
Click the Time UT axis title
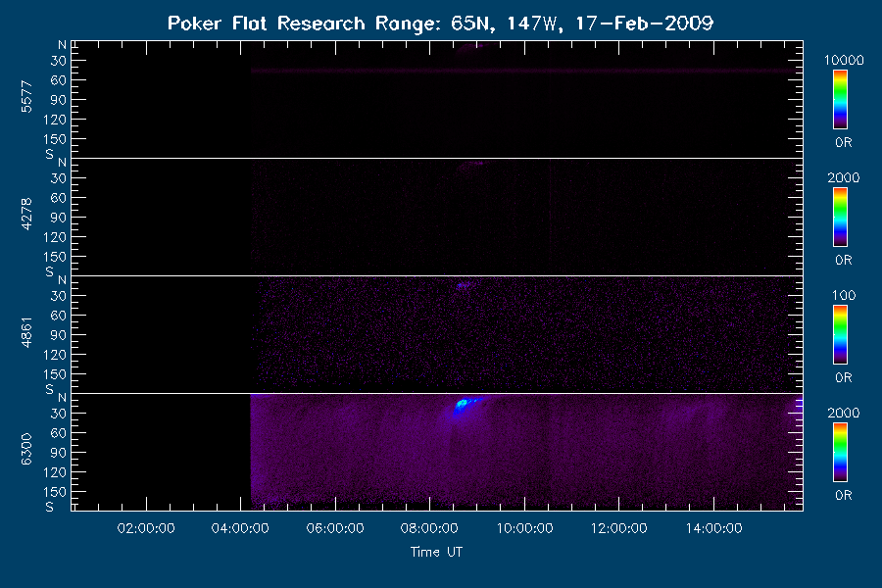coord(436,552)
